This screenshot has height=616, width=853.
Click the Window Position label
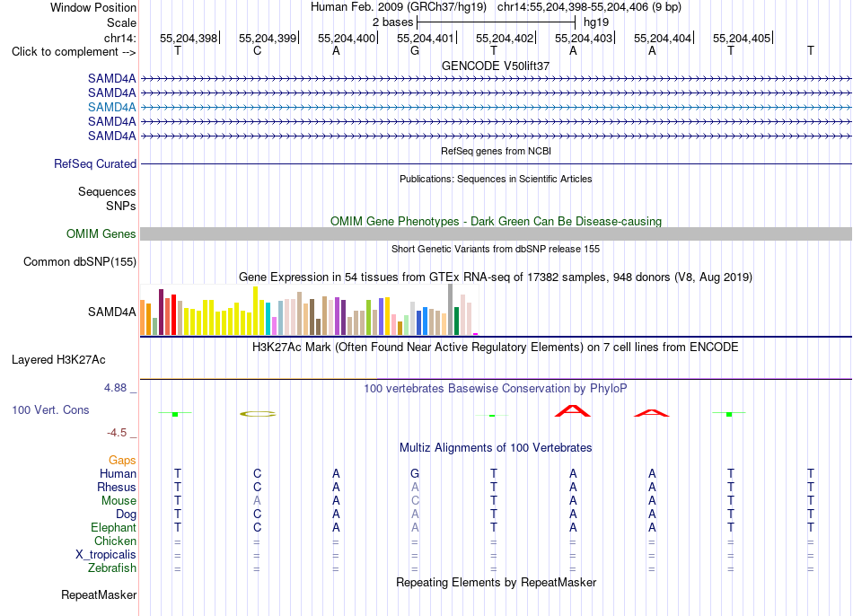93,7
